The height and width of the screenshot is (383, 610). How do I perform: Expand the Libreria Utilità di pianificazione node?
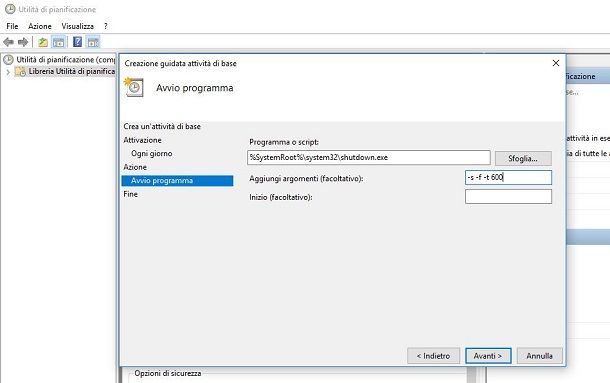[8, 72]
